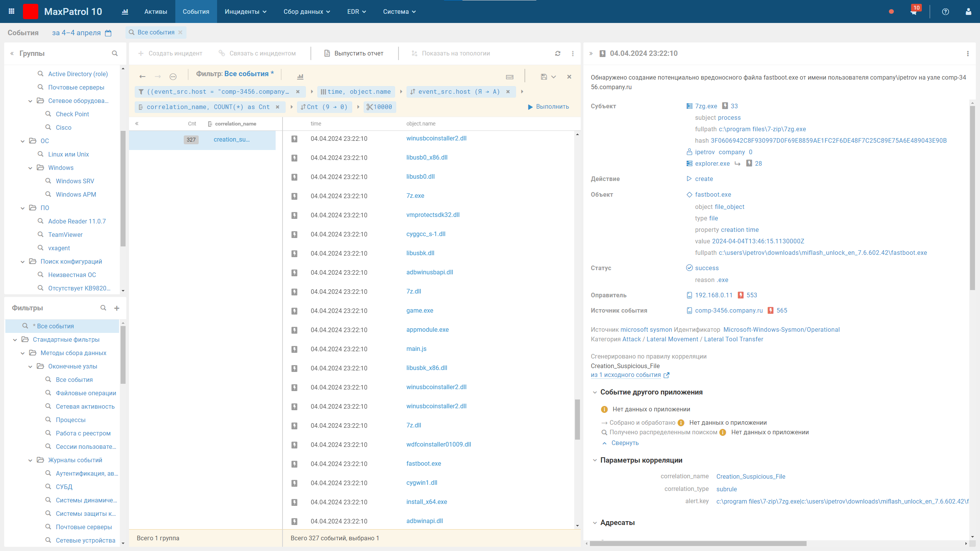The image size is (980, 551).
Task: Refresh the events list
Action: click(x=558, y=54)
